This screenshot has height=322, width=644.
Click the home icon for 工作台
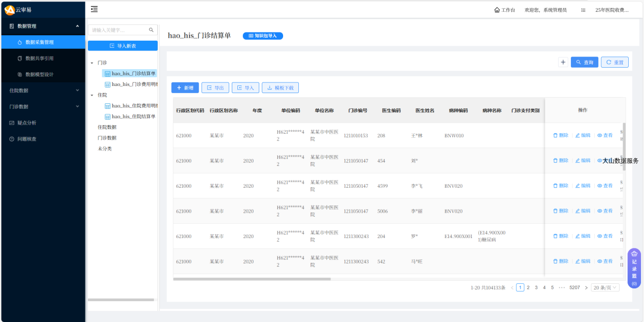coord(497,10)
